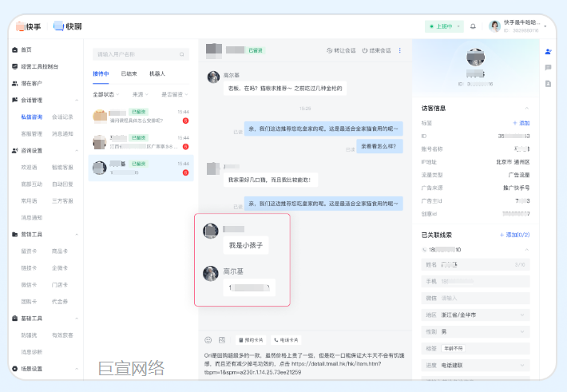
Task: Open the account menu arrow beside 快手最牛哈哈
Action: 545,26
